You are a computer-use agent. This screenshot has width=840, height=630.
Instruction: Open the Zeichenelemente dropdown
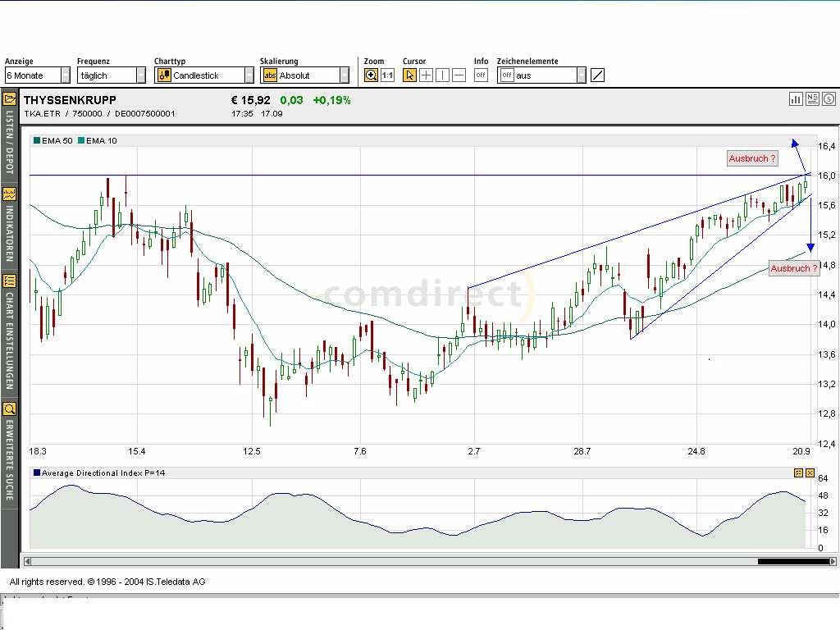tap(581, 75)
